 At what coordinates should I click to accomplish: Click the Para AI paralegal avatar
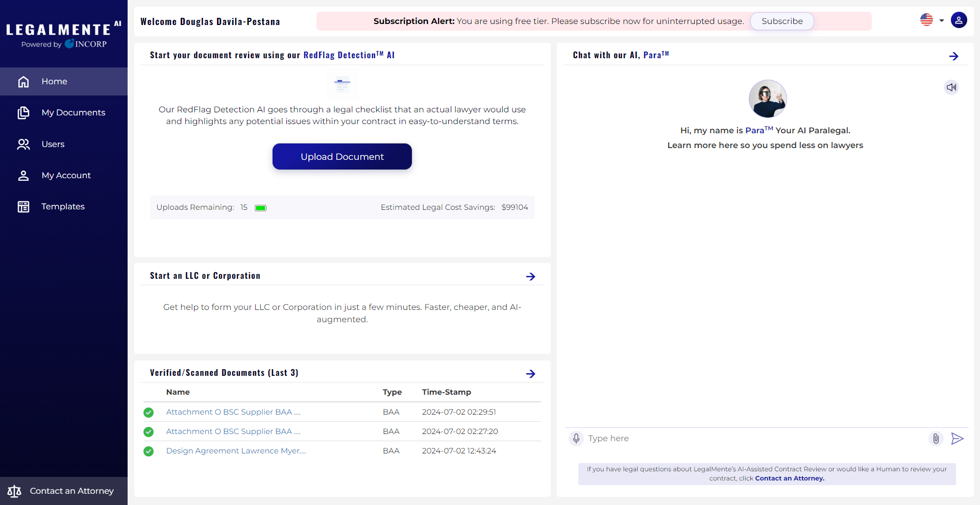click(x=767, y=99)
